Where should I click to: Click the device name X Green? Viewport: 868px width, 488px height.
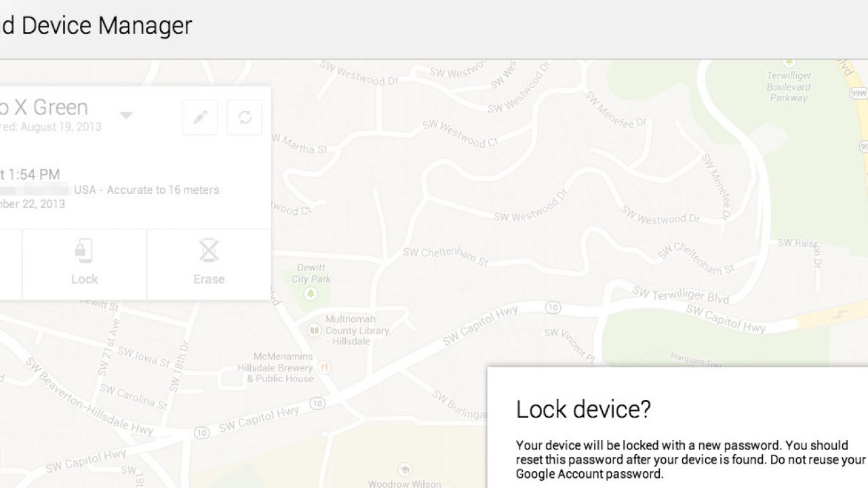[x=44, y=107]
